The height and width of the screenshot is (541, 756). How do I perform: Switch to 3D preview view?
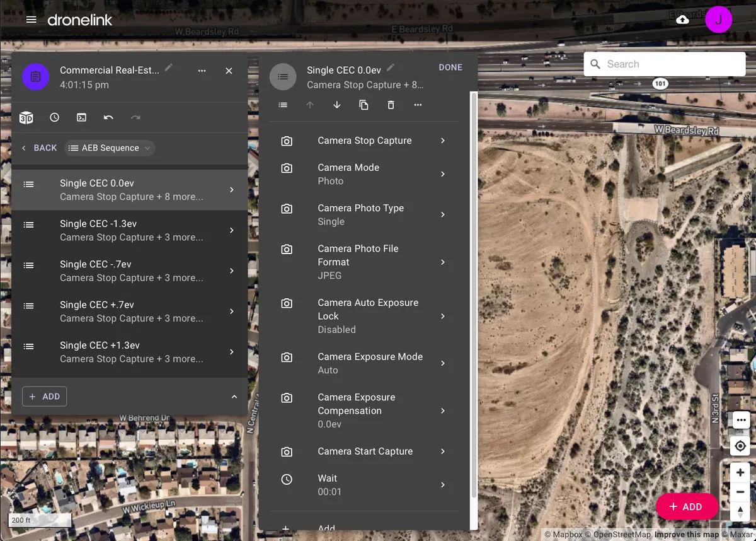pyautogui.click(x=26, y=117)
